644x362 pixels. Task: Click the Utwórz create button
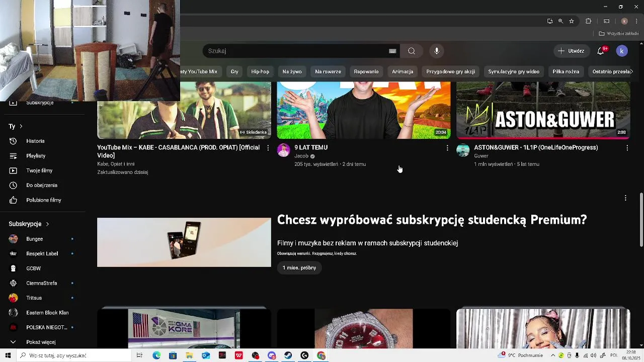(571, 51)
